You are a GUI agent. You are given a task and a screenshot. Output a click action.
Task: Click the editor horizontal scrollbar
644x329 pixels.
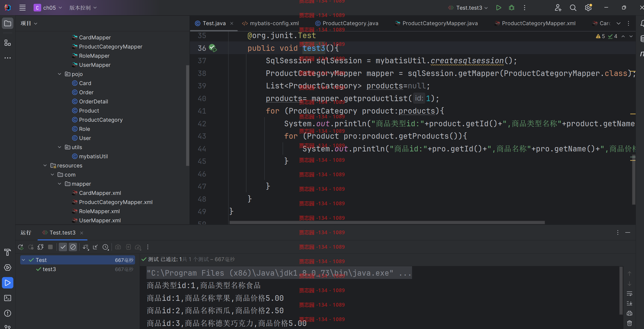387,222
